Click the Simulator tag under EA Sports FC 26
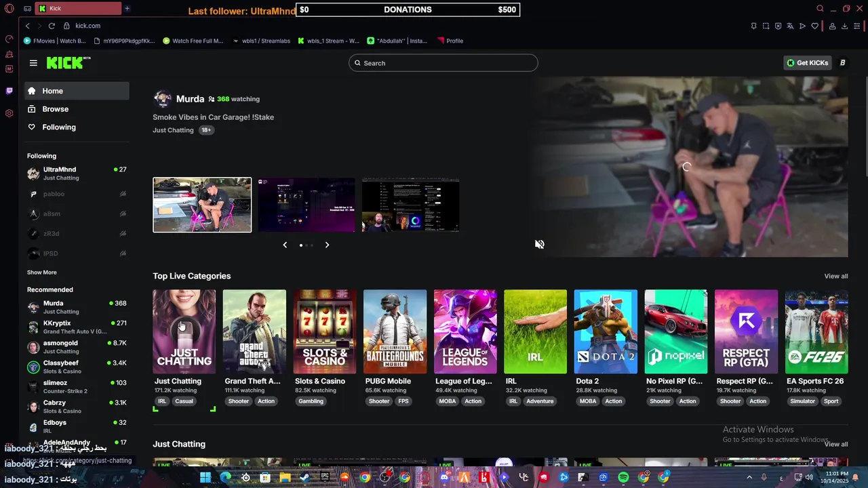 coord(802,401)
